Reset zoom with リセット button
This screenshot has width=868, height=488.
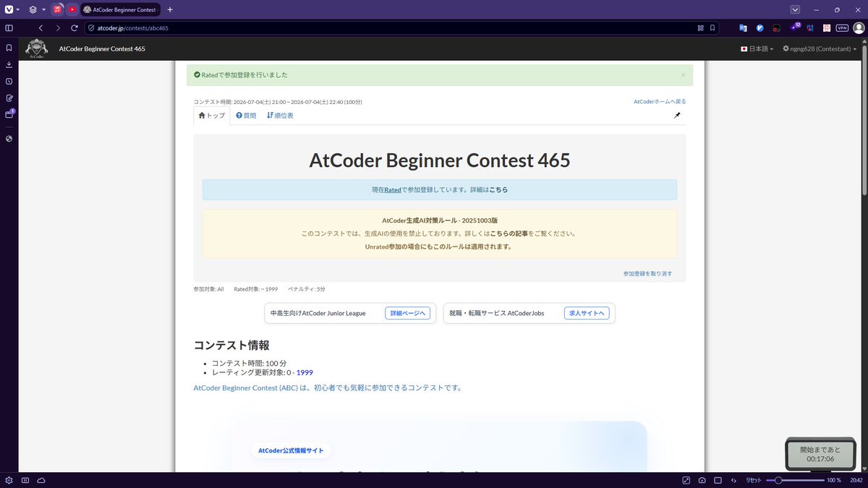click(x=754, y=480)
